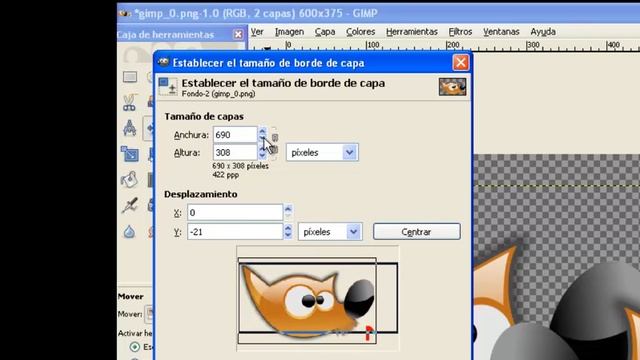Open the Ventanas menu

[x=501, y=31]
